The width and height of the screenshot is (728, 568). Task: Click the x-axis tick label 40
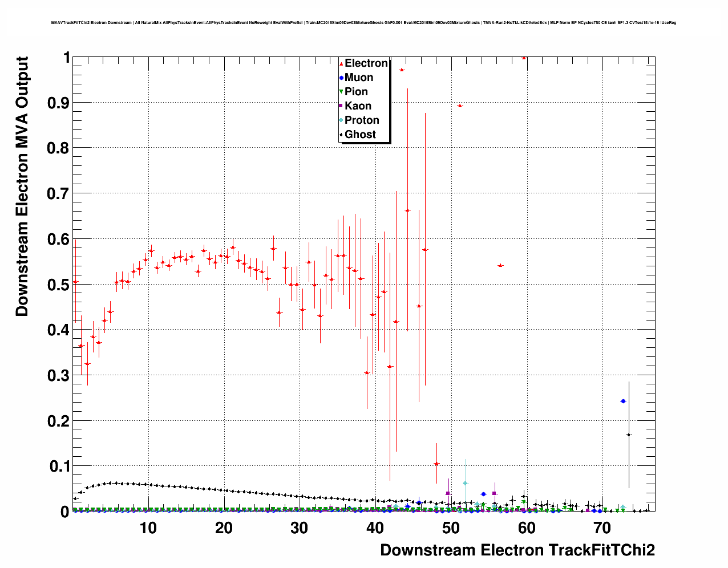(375, 528)
